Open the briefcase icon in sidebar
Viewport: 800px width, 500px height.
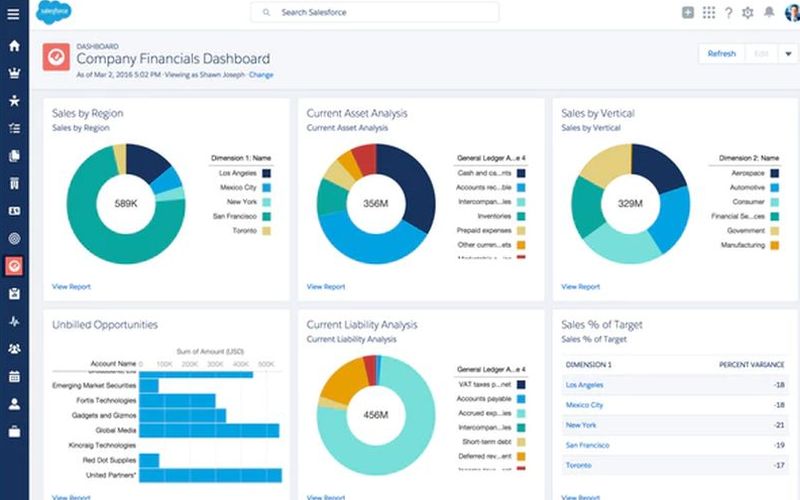[14, 432]
